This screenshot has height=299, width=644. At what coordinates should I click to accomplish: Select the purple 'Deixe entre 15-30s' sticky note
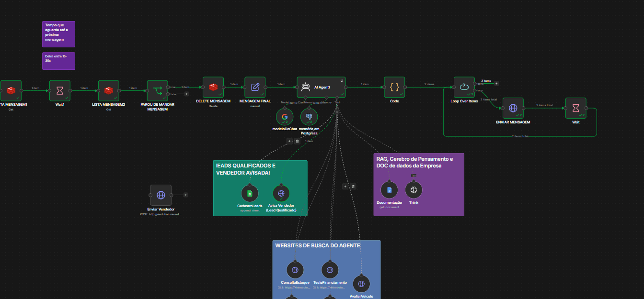click(58, 61)
